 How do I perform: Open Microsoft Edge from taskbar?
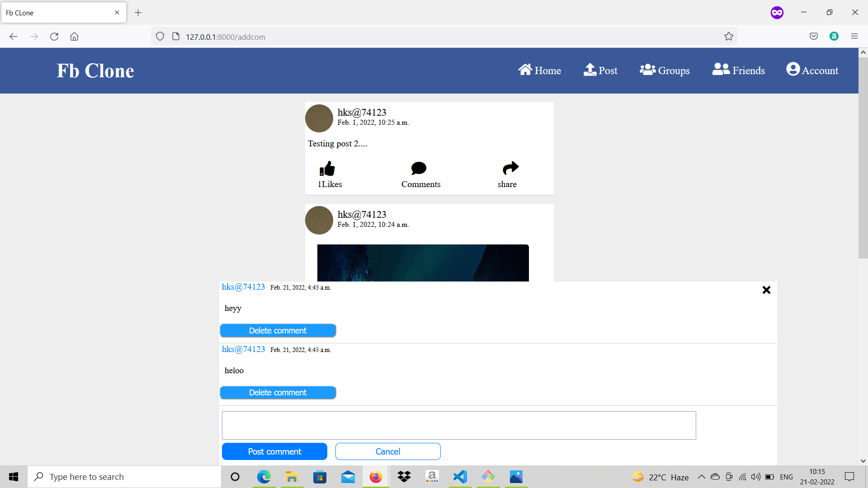click(264, 477)
